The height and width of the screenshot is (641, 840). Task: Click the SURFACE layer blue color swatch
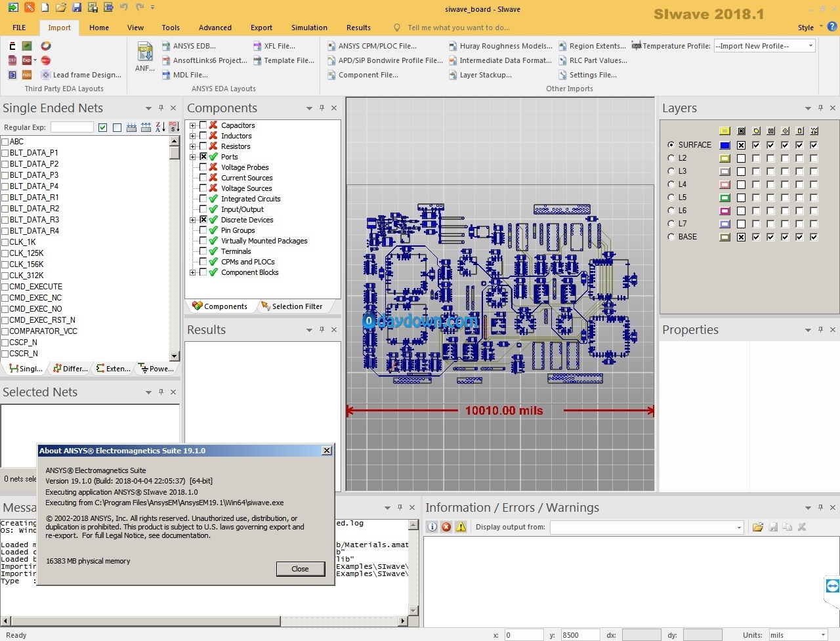click(x=724, y=145)
